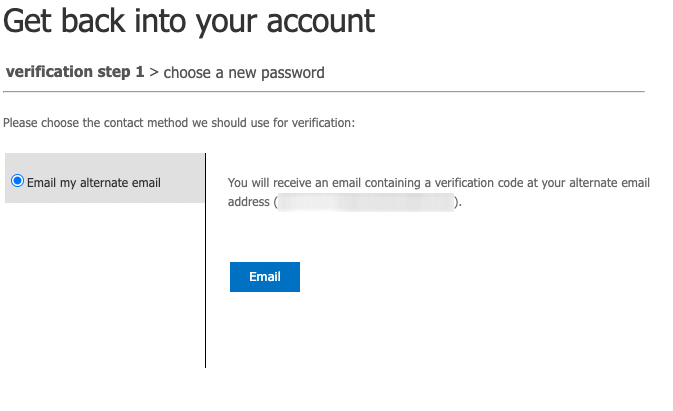Click the blank space right of the Email button
The height and width of the screenshot is (411, 673).
(450, 277)
